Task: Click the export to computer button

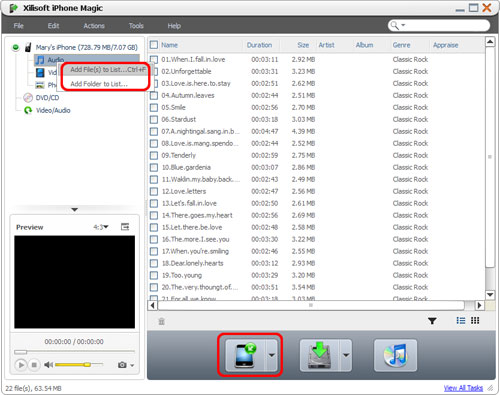Action: [x=319, y=355]
